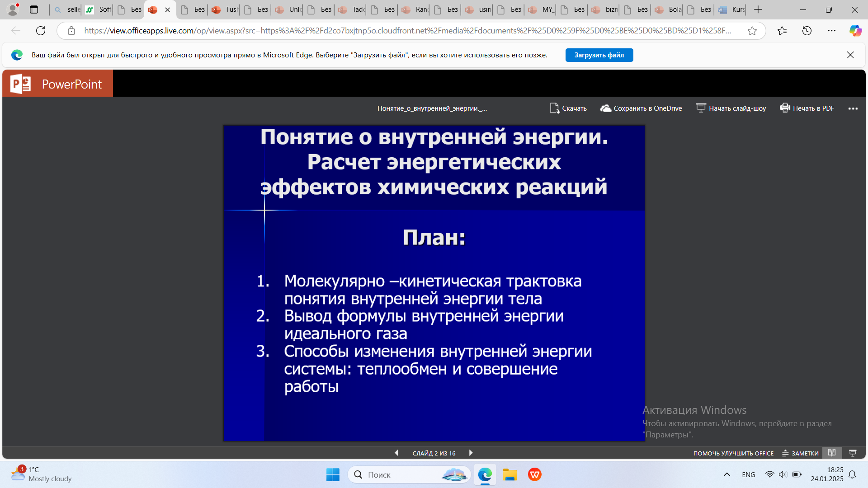Open Windows Start menu
This screenshot has height=488, width=868.
pyautogui.click(x=333, y=474)
